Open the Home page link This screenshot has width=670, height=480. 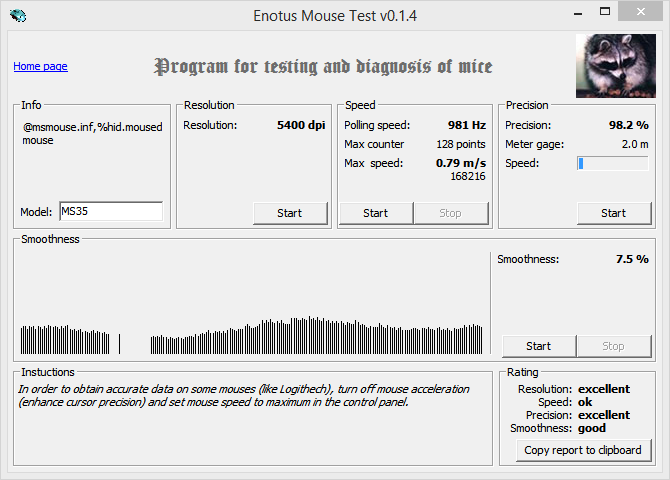click(x=41, y=66)
